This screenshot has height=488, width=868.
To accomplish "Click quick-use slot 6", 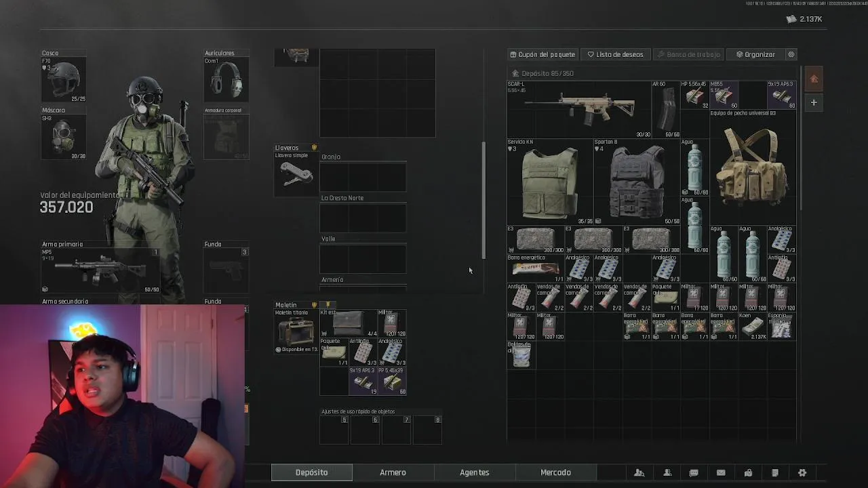I will click(366, 430).
